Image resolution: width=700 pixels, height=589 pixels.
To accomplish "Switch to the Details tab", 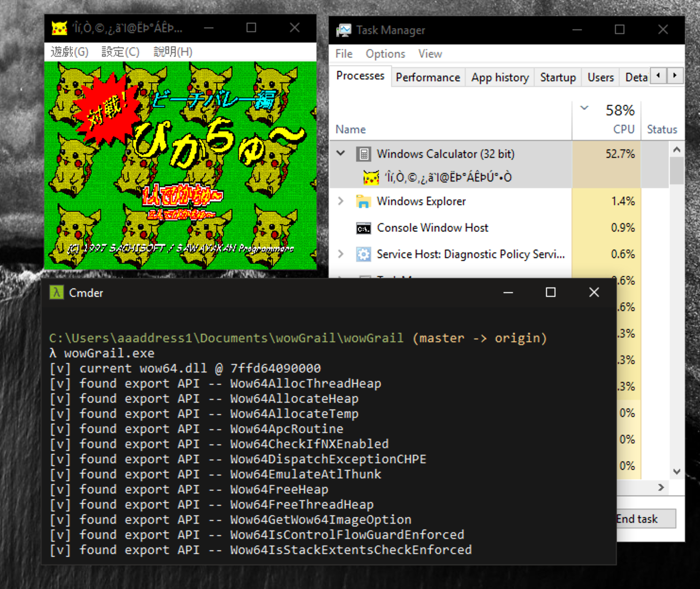I will (636, 78).
